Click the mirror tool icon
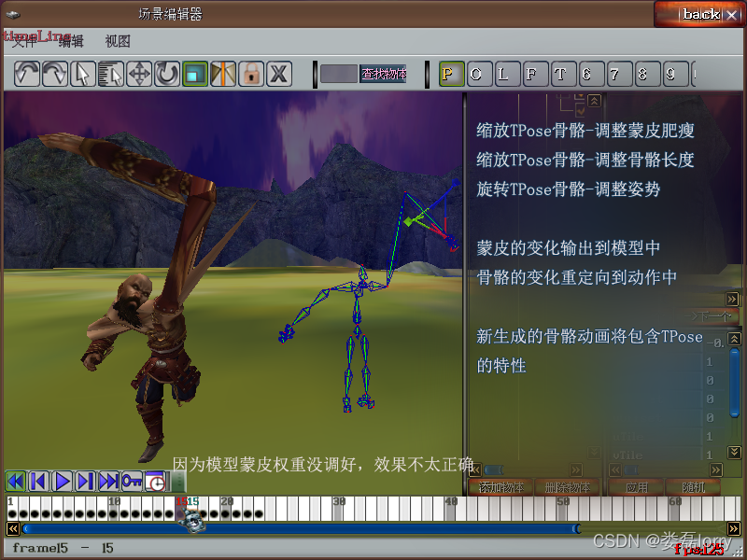 pos(223,74)
